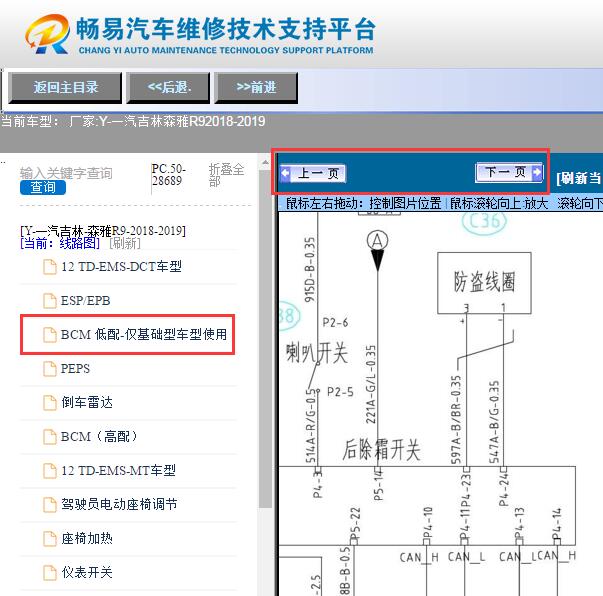Open BCM 低配-仅基础型车型使用 item
The height and width of the screenshot is (596, 603).
(144, 335)
